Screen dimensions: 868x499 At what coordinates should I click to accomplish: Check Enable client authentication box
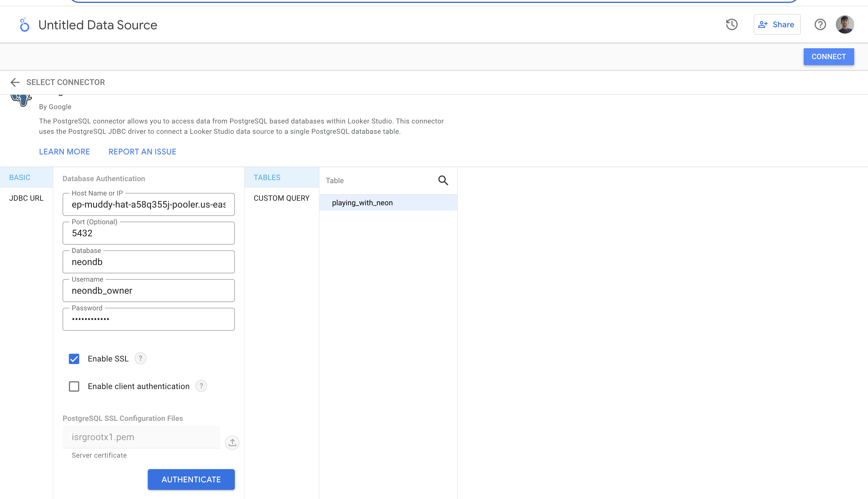pos(74,386)
